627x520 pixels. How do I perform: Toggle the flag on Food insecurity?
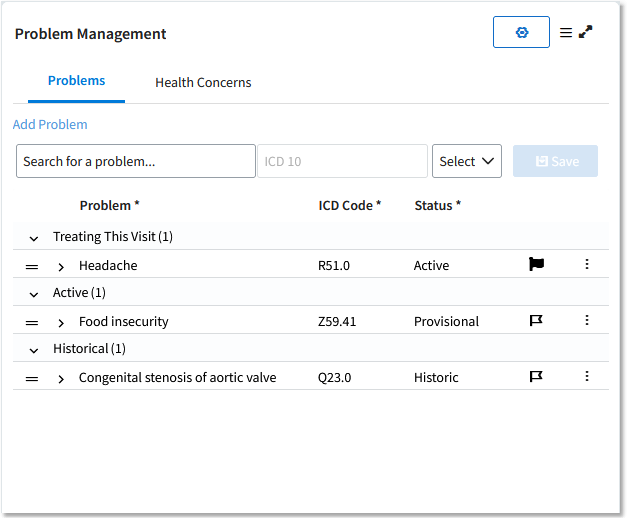tap(536, 320)
